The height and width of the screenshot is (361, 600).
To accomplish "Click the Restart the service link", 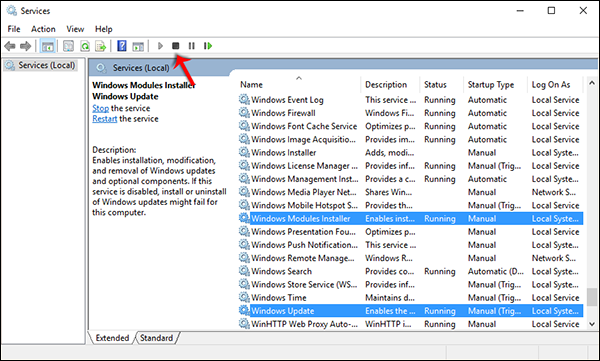I will 104,119.
